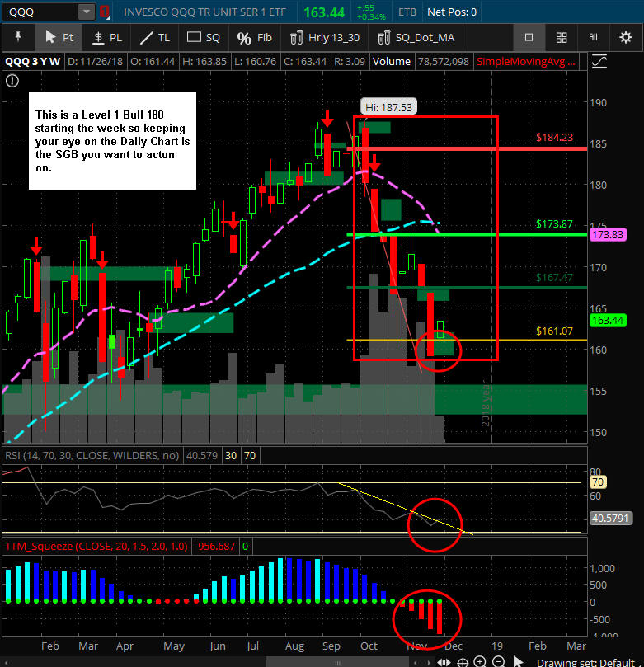Click the $167.47 price level label

(554, 277)
